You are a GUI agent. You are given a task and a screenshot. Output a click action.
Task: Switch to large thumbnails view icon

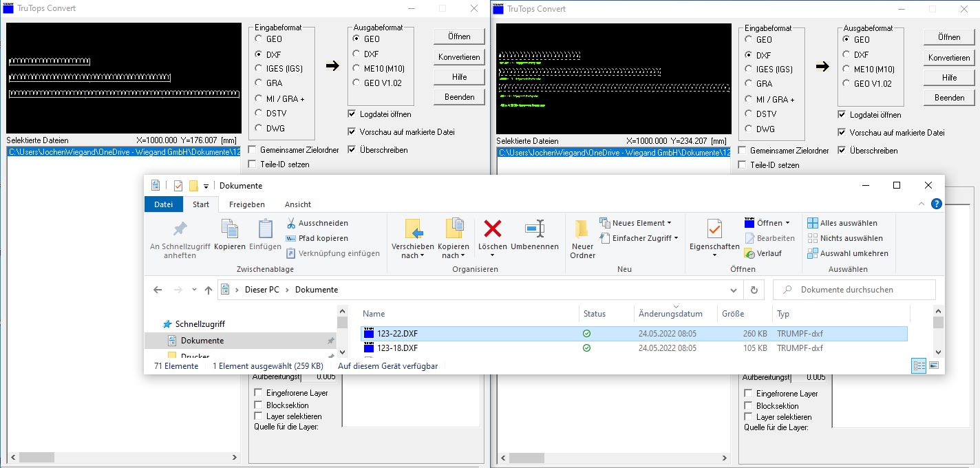pyautogui.click(x=934, y=366)
